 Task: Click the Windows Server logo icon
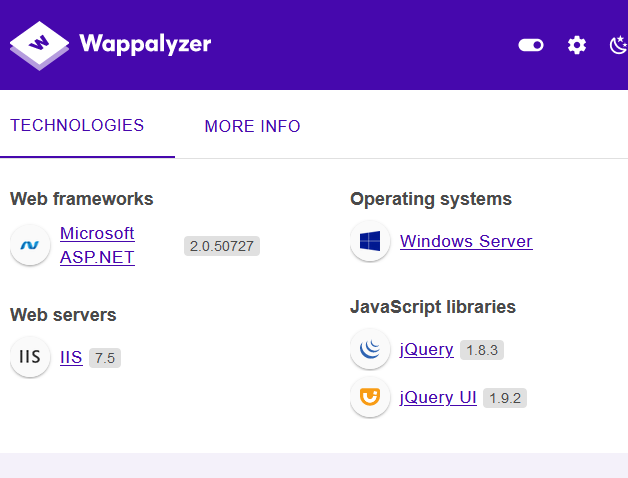tap(370, 241)
